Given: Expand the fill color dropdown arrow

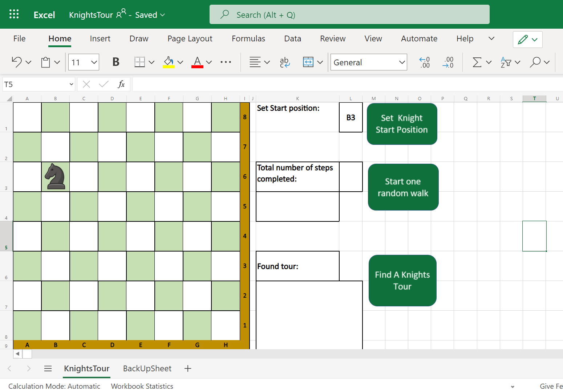Looking at the screenshot, I should click(x=180, y=62).
